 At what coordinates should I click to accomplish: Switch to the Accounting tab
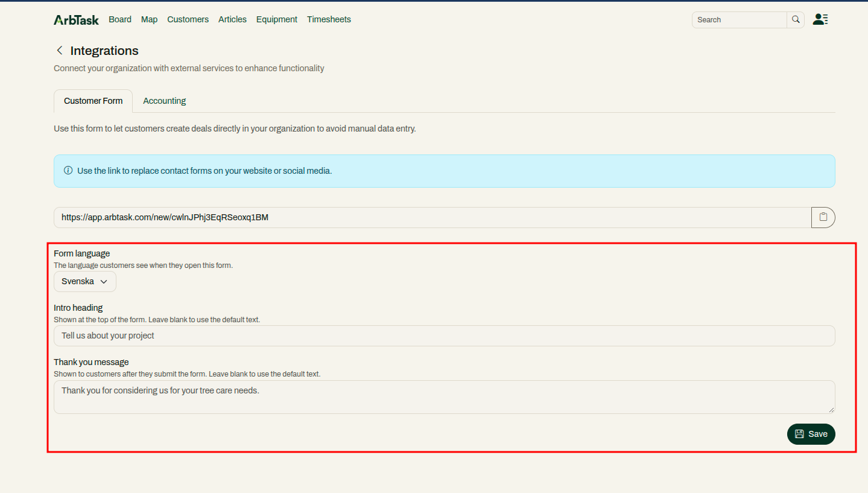coord(164,101)
